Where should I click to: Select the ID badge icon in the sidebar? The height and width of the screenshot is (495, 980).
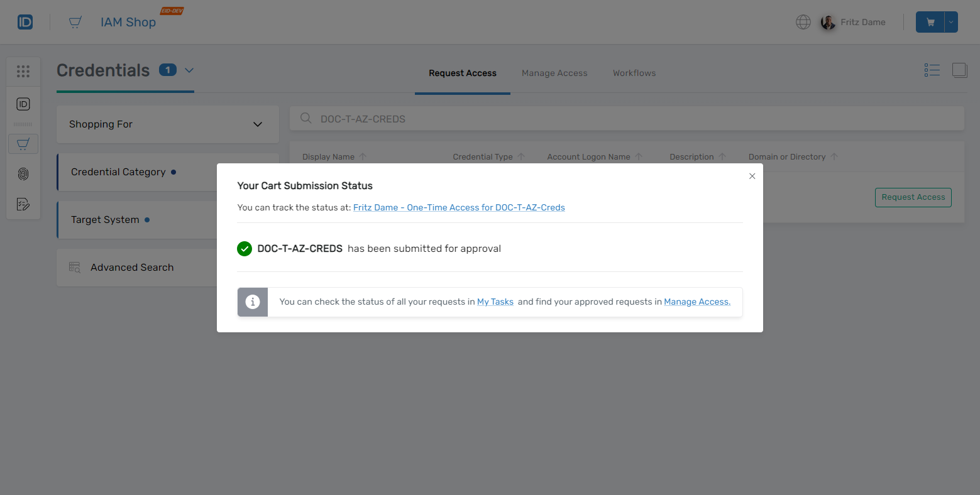click(x=23, y=104)
